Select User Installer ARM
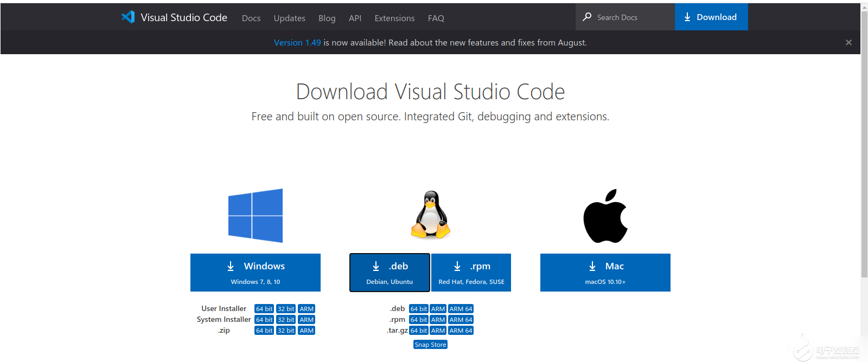 [307, 309]
